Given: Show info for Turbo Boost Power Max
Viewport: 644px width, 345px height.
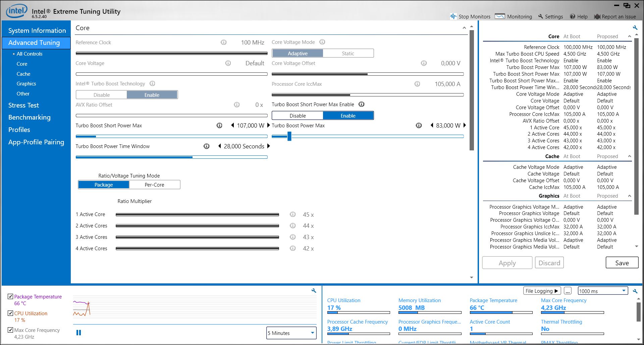Looking at the screenshot, I should pyautogui.click(x=419, y=125).
